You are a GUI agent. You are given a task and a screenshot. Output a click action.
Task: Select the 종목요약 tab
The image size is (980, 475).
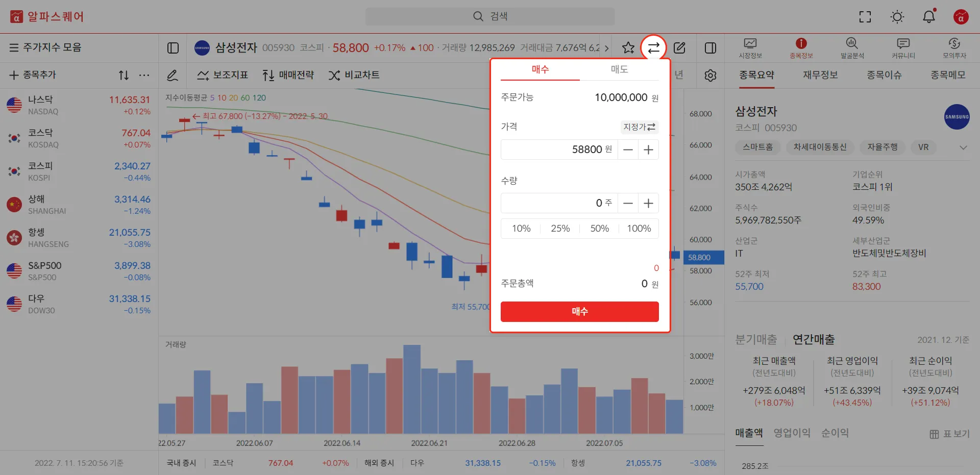(756, 75)
